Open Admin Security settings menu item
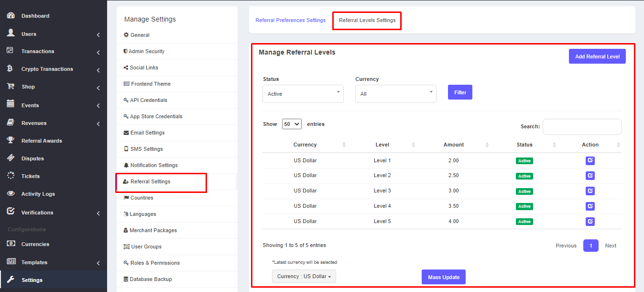This screenshot has height=292, width=644. pyautogui.click(x=146, y=51)
